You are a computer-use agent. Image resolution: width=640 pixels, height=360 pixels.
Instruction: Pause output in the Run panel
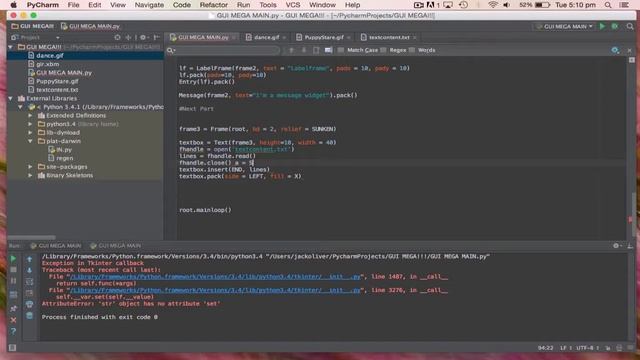point(13,281)
